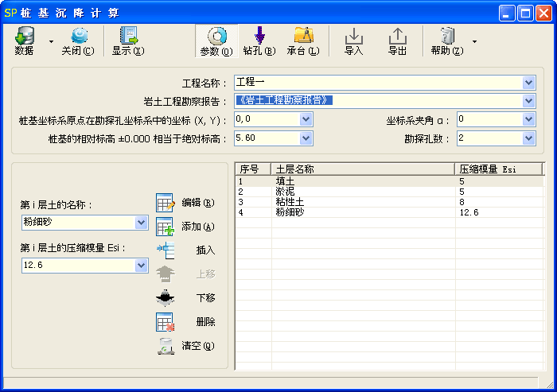This screenshot has height=392, width=557.
Task: Select the 粉细砂 row in the table
Action: pos(390,212)
